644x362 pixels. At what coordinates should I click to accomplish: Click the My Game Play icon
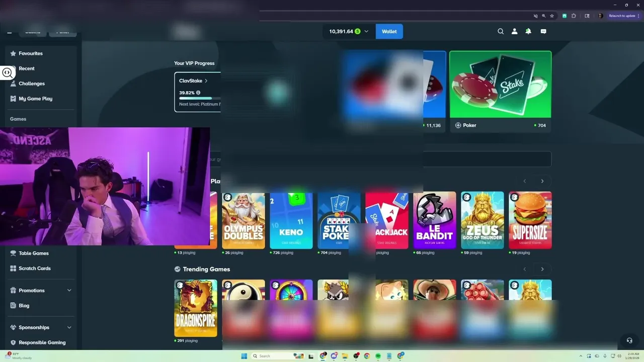click(14, 99)
